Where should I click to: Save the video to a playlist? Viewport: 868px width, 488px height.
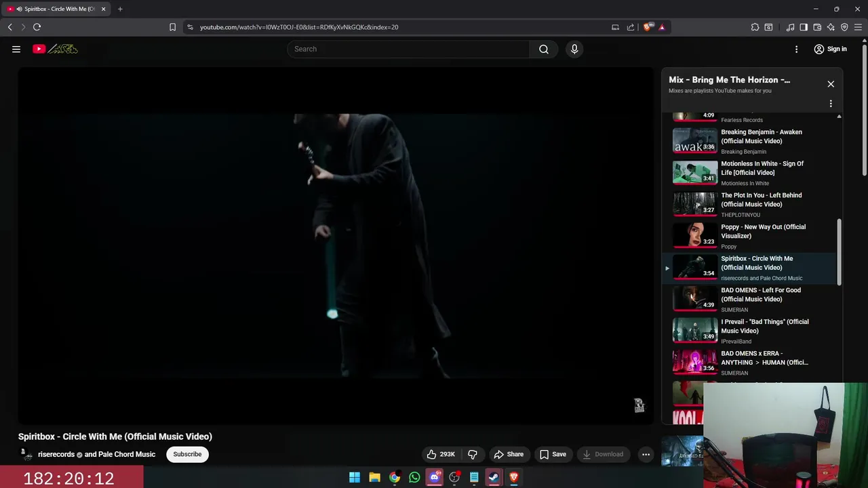tap(553, 454)
